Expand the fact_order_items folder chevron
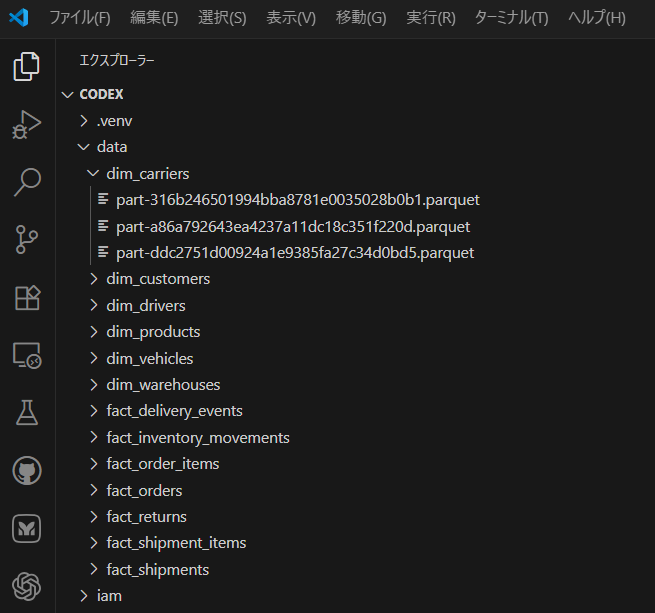Image resolution: width=655 pixels, height=613 pixels. [x=94, y=463]
